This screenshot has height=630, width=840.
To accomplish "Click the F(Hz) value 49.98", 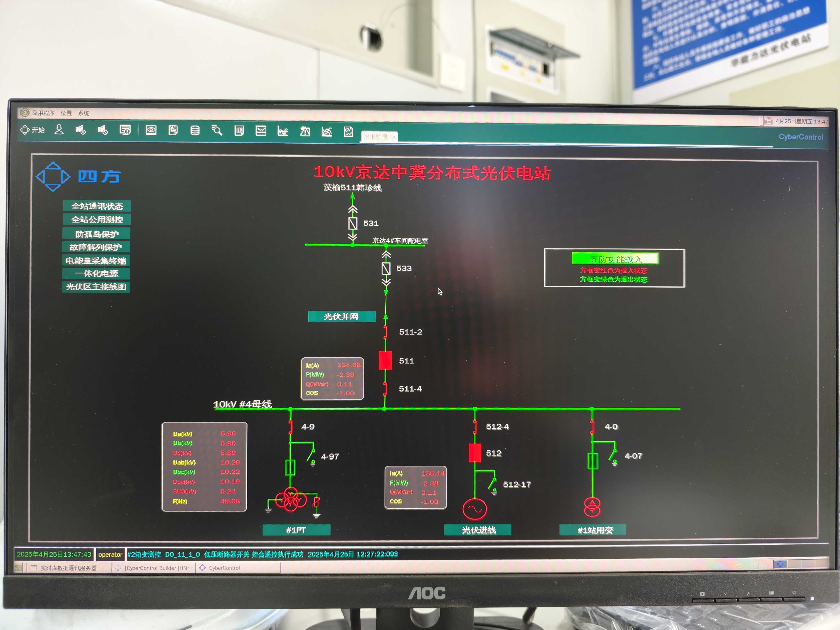I will [x=230, y=501].
